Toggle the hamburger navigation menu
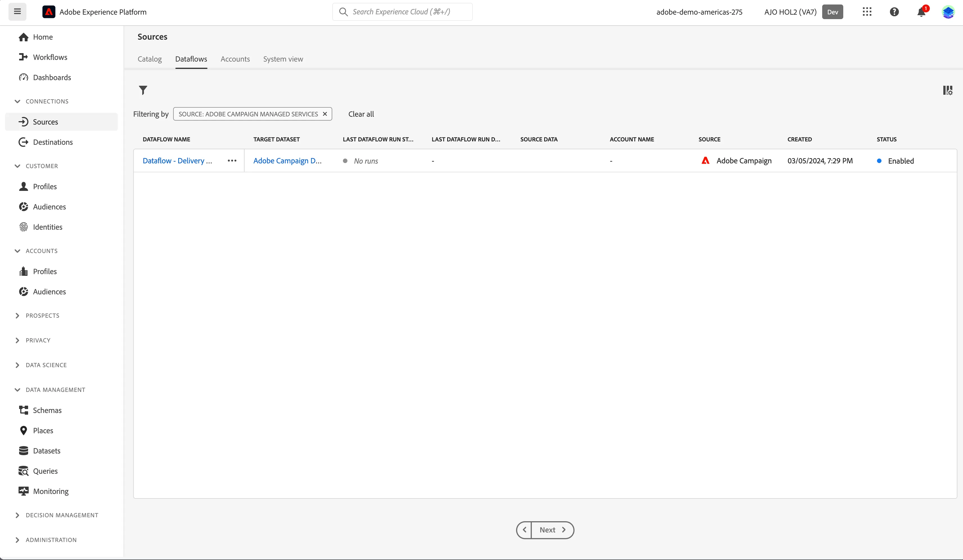This screenshot has height=560, width=963. coord(17,12)
